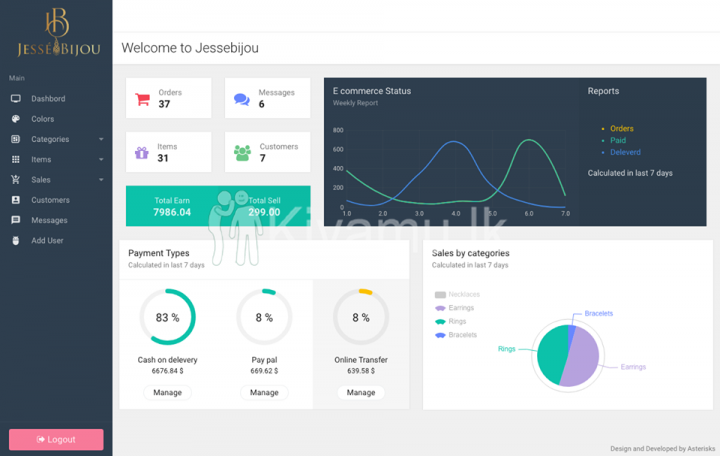Screen dimensions: 720x456
Task: Expand the Categories submenu arrow
Action: point(101,140)
